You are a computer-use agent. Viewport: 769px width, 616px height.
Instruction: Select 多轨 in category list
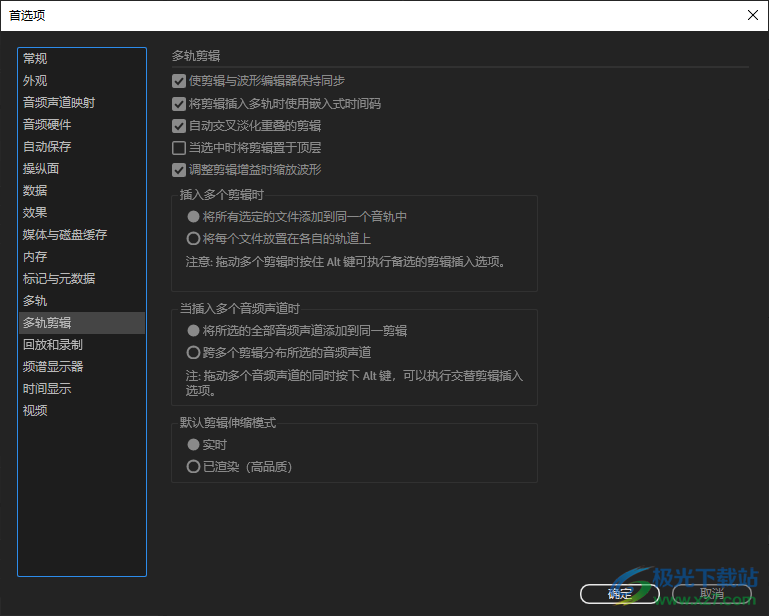click(82, 301)
